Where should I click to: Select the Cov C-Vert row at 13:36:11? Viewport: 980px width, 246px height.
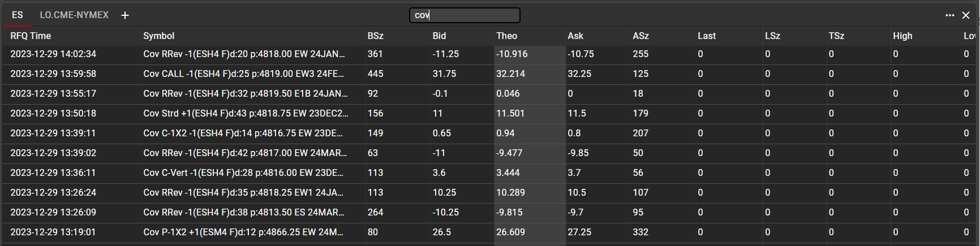click(243, 172)
